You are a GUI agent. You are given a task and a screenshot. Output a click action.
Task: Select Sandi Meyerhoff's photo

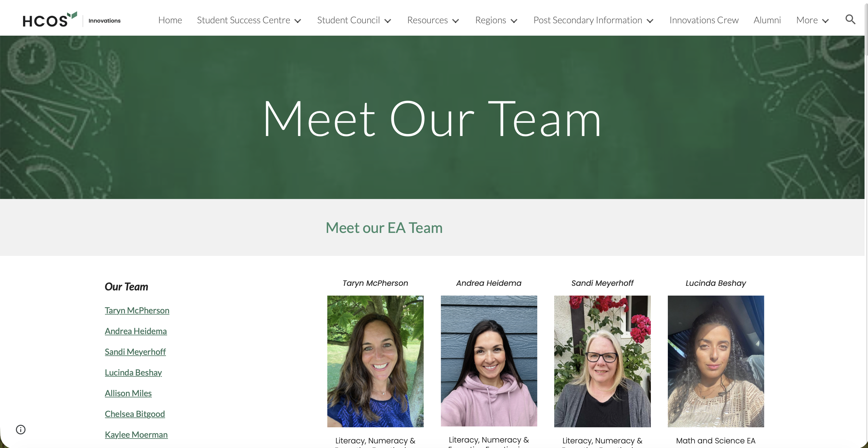(x=602, y=361)
